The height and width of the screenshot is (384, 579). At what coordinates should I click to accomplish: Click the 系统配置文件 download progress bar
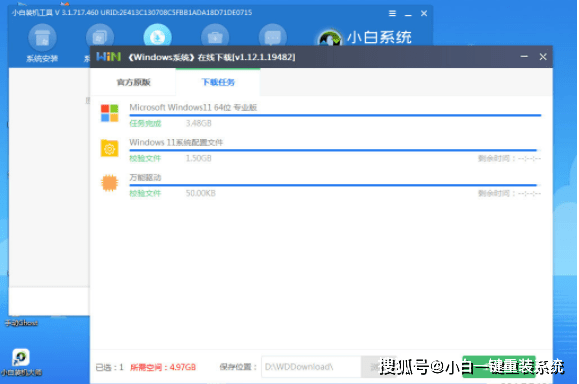click(335, 150)
